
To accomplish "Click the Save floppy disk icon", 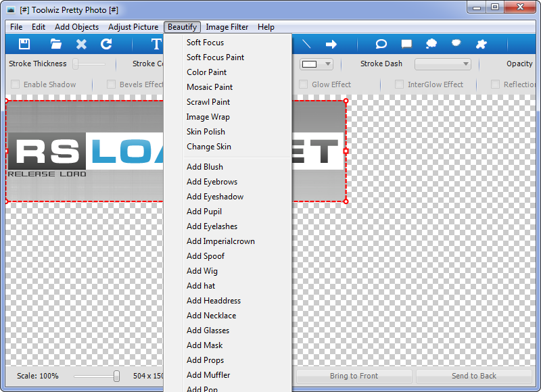I will [24, 44].
